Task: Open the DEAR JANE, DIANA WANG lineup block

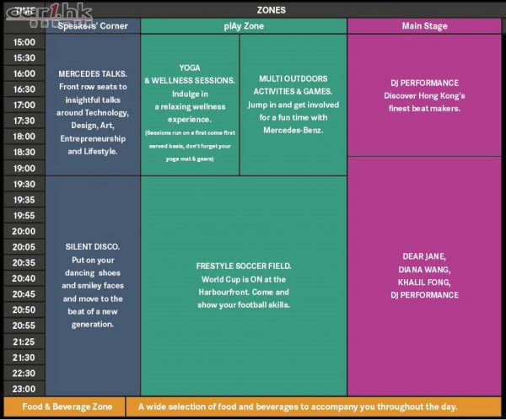Action: click(424, 277)
